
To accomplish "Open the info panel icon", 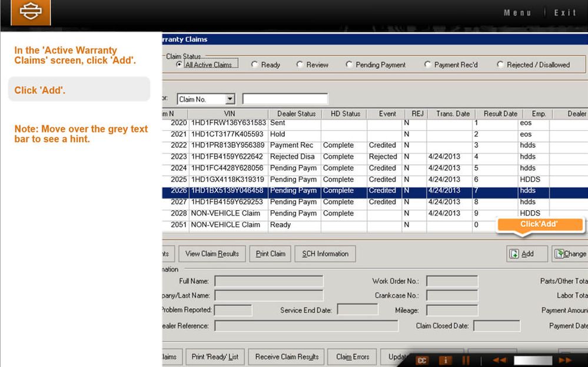I will tap(446, 360).
